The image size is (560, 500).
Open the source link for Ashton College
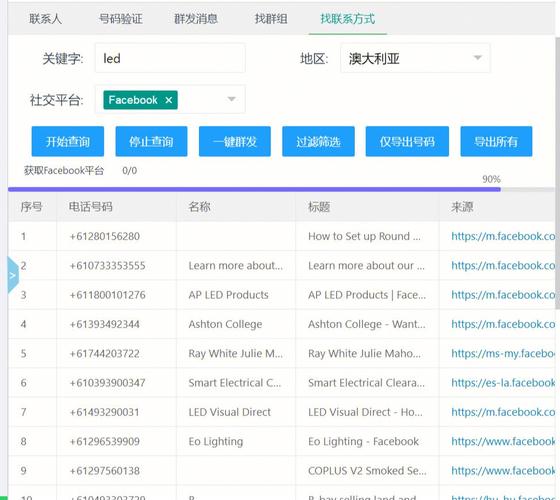click(x=503, y=324)
